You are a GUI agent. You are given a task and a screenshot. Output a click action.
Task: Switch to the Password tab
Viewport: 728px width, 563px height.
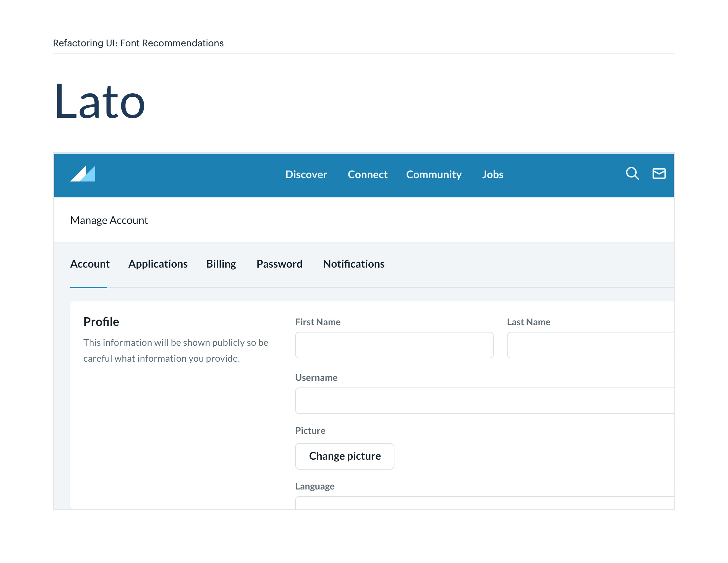pos(279,264)
